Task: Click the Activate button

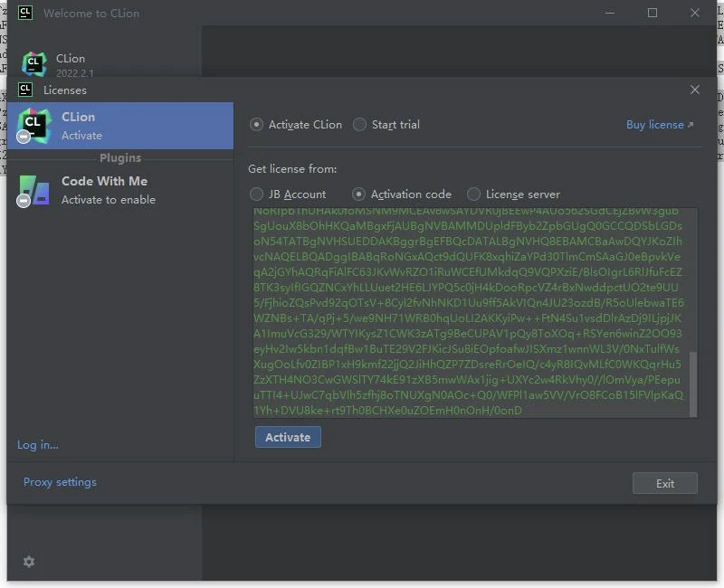Action: click(x=288, y=437)
